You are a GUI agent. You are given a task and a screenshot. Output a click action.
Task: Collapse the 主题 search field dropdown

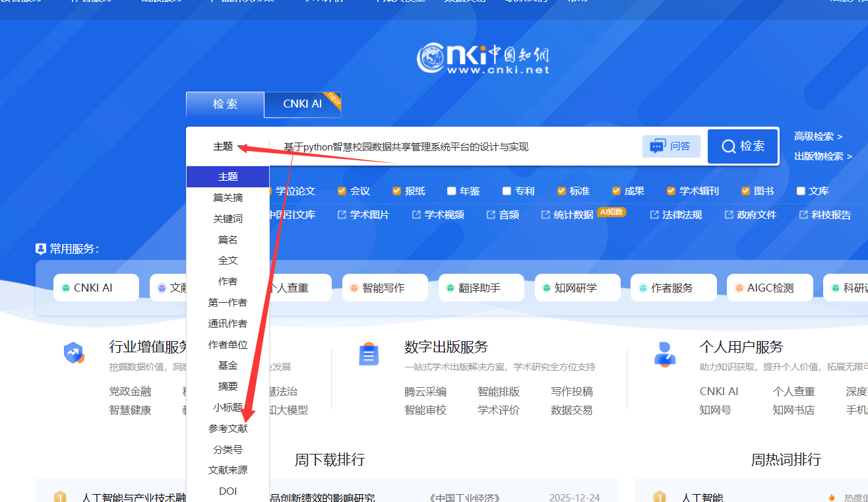tap(228, 146)
